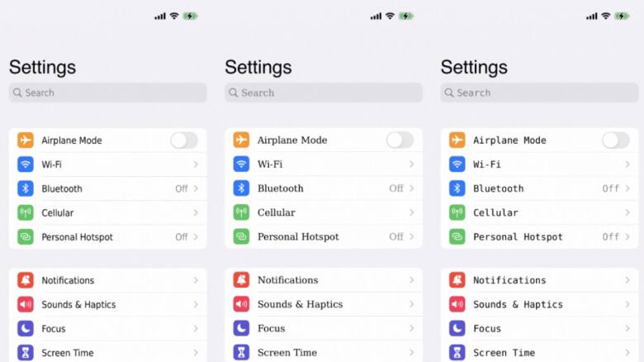Open Notifications label in middle panel
Screen dimensions: 644x362
click(x=287, y=280)
